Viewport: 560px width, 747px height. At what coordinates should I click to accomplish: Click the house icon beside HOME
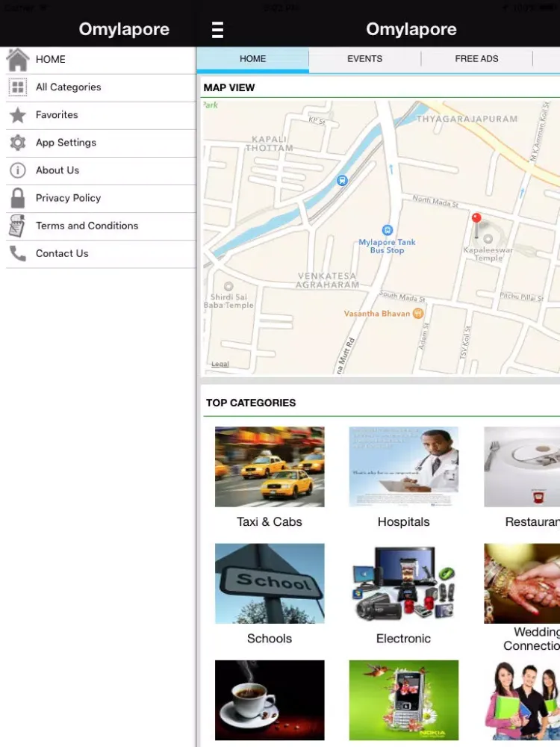(x=18, y=60)
